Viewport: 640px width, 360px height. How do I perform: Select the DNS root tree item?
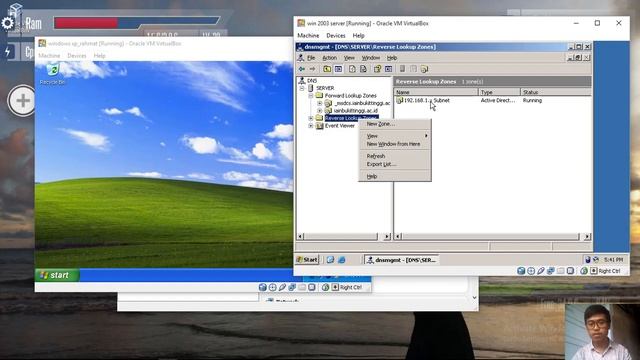coord(312,81)
